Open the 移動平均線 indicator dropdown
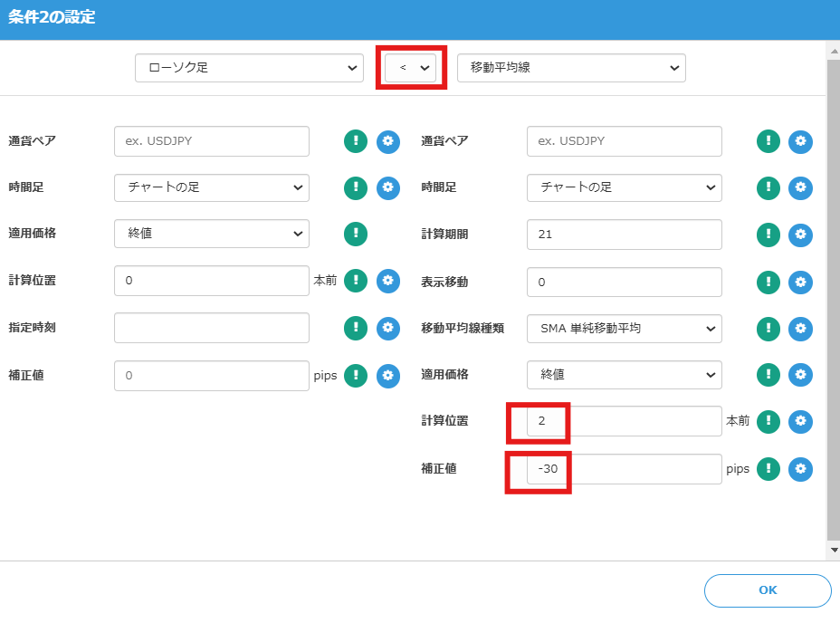The width and height of the screenshot is (840, 623). (x=571, y=68)
